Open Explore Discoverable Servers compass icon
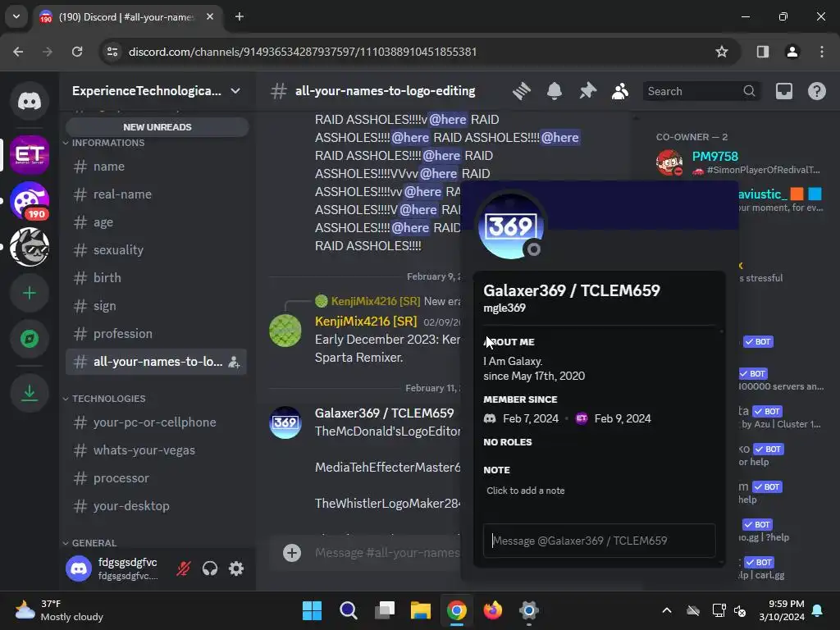Image resolution: width=840 pixels, height=630 pixels. (x=30, y=339)
